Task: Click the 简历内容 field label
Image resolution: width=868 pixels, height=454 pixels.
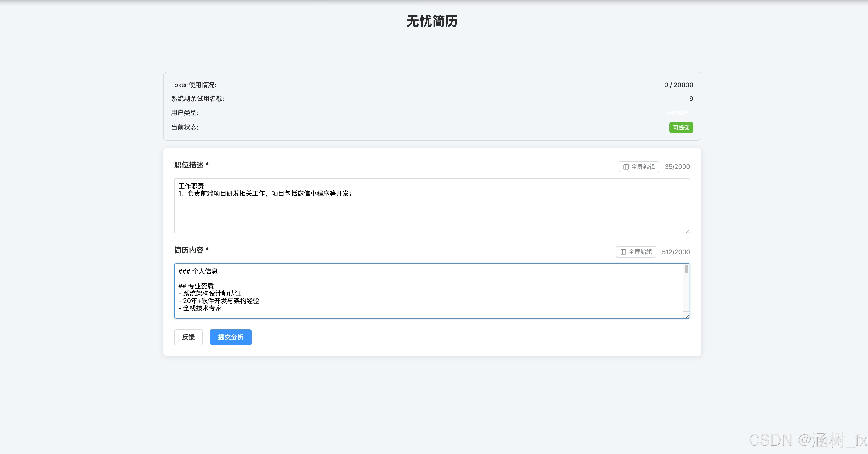Action: [x=189, y=250]
